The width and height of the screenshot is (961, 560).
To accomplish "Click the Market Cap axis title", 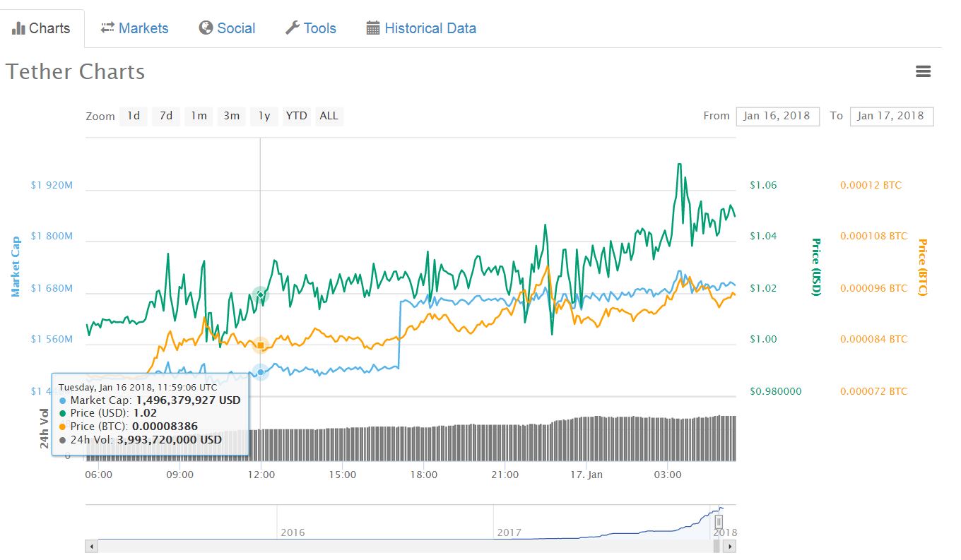I will (x=15, y=267).
